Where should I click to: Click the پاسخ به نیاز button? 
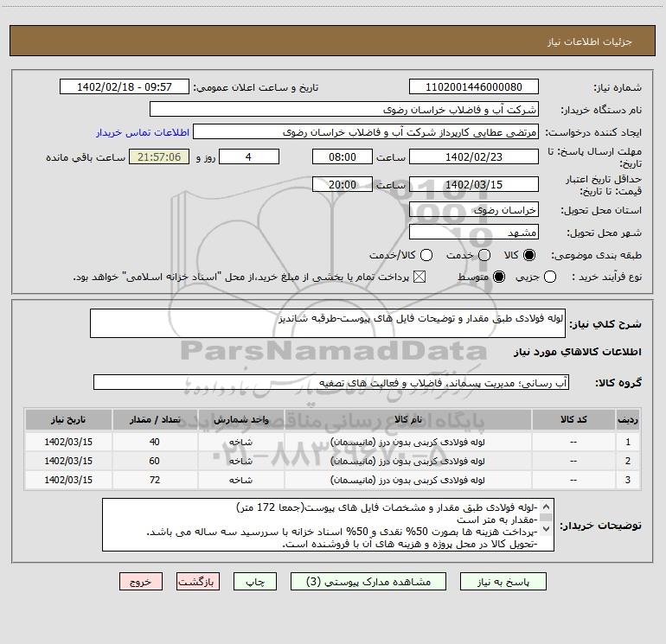pyautogui.click(x=503, y=582)
